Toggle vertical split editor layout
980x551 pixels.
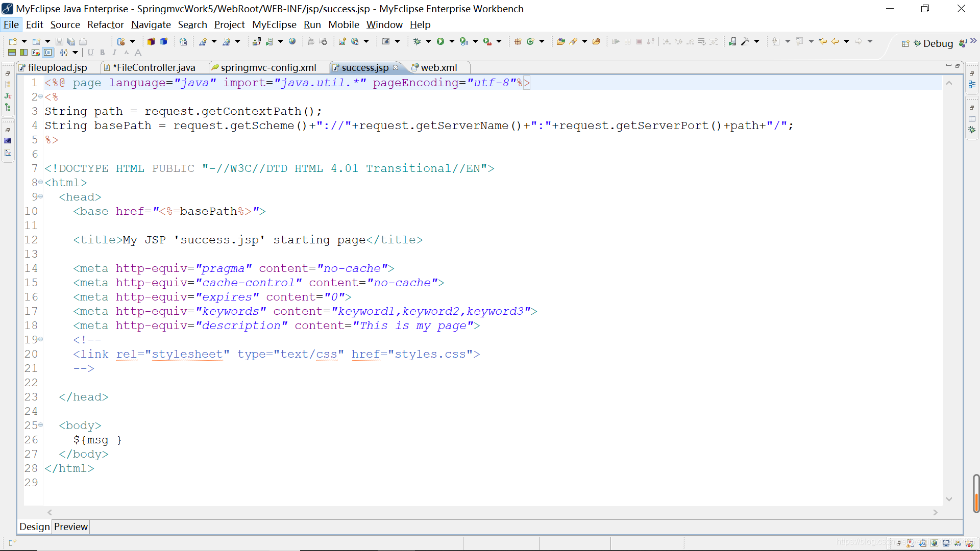click(x=23, y=53)
